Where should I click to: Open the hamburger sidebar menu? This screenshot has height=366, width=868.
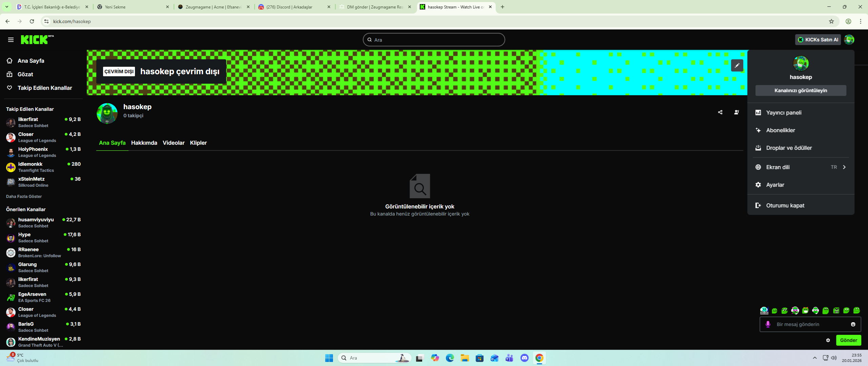(x=11, y=40)
